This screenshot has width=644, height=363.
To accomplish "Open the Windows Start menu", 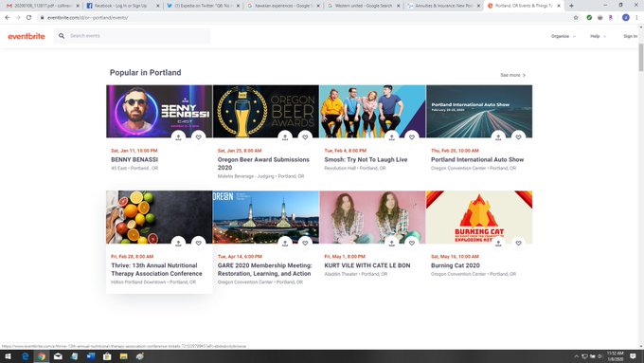I will [8, 356].
